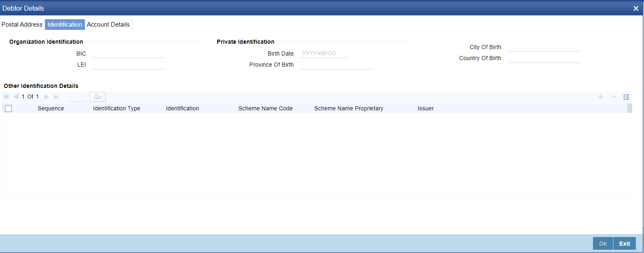The image size is (644, 253).
Task: Go to previous page of identification records
Action: click(16, 97)
